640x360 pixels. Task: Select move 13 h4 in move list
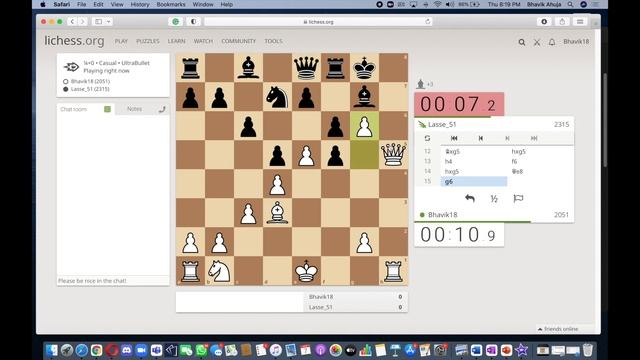(x=474, y=162)
